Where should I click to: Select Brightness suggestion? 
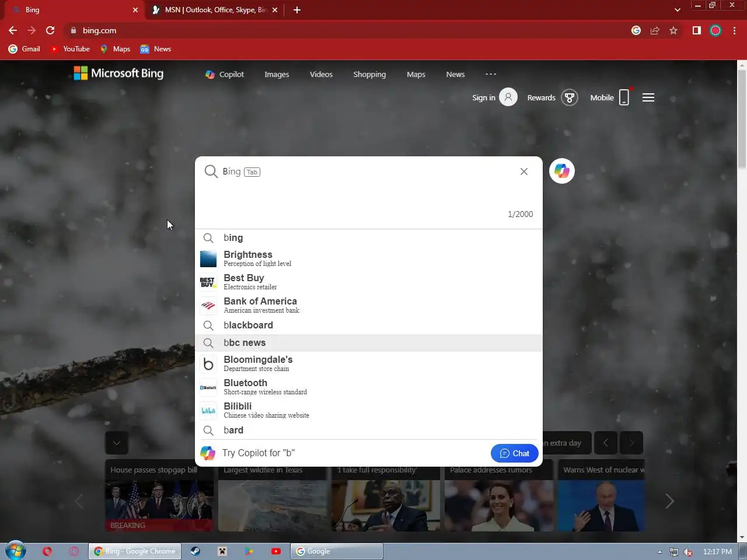click(x=369, y=258)
